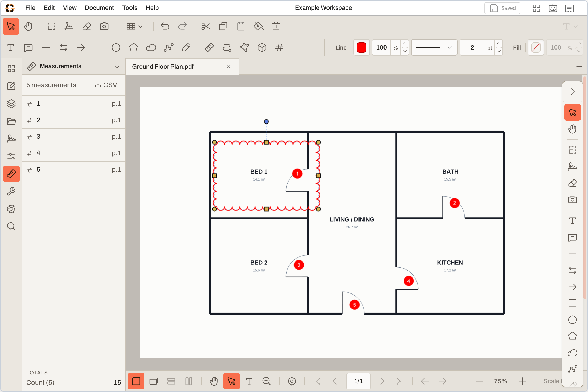The width and height of the screenshot is (588, 392).
Task: Click the Eraser tool in the top toolbar
Action: coord(87,26)
